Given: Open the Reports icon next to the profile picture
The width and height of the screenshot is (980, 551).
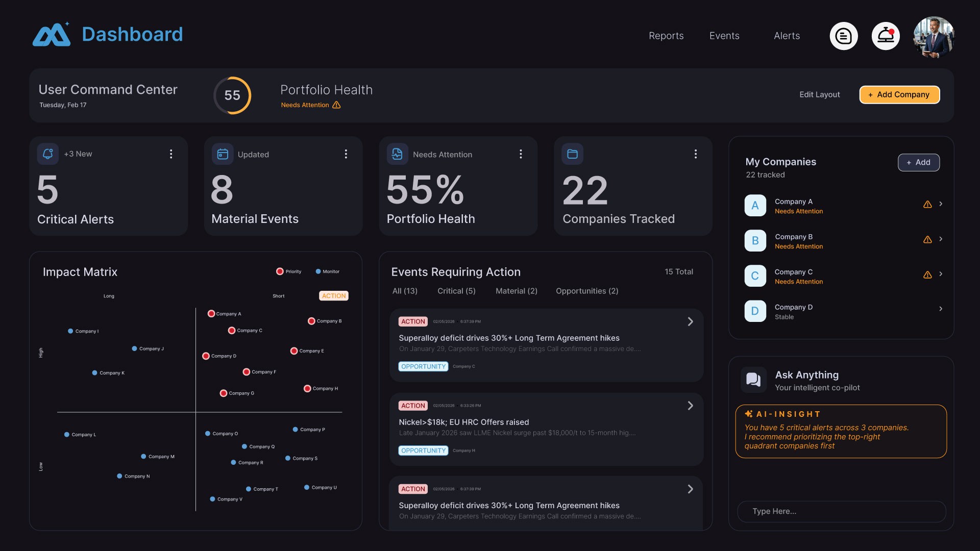Looking at the screenshot, I should (844, 36).
